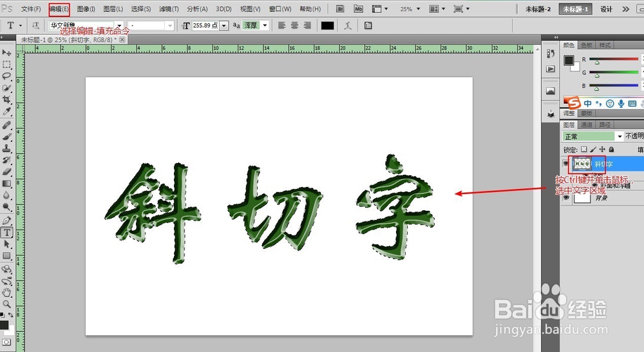Select the Path Selection tool
Screen dimensions: 644x352
pos(6,244)
